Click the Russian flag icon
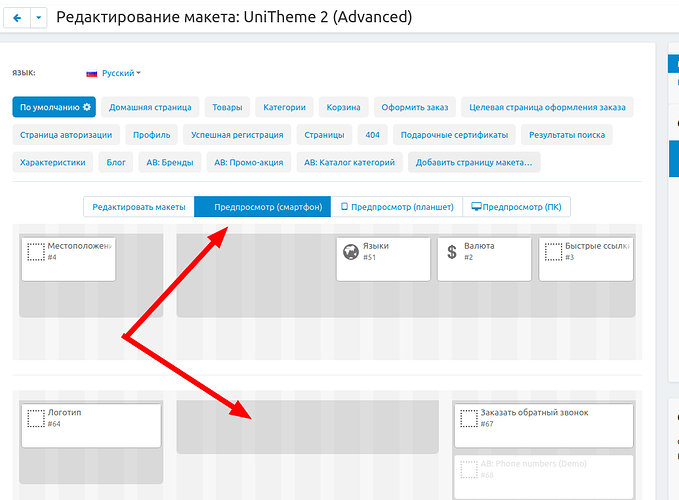679x500 pixels. pyautogui.click(x=91, y=74)
